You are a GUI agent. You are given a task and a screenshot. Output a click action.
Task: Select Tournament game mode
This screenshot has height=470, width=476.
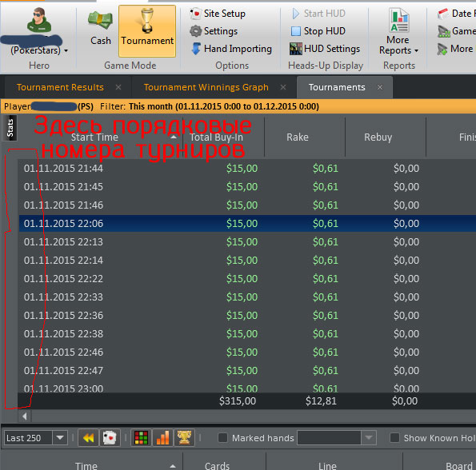coord(147,31)
